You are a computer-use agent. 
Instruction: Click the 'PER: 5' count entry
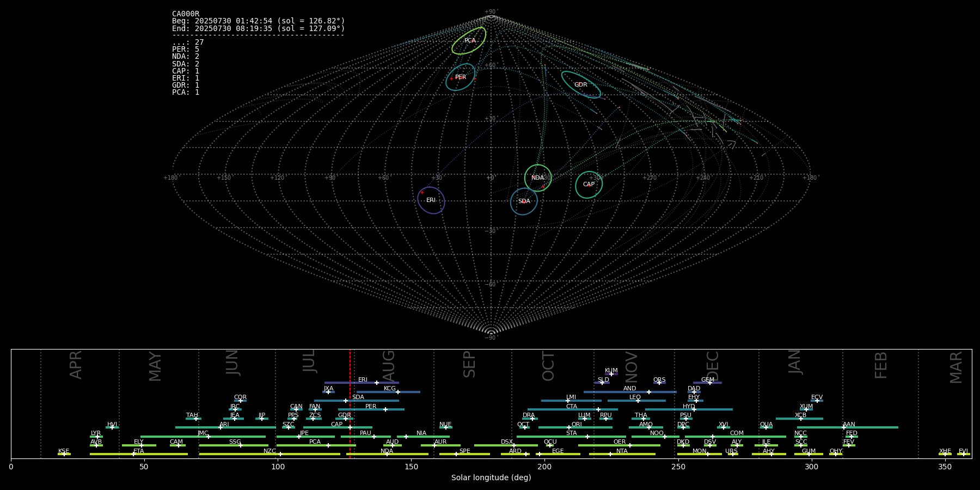pyautogui.click(x=186, y=50)
